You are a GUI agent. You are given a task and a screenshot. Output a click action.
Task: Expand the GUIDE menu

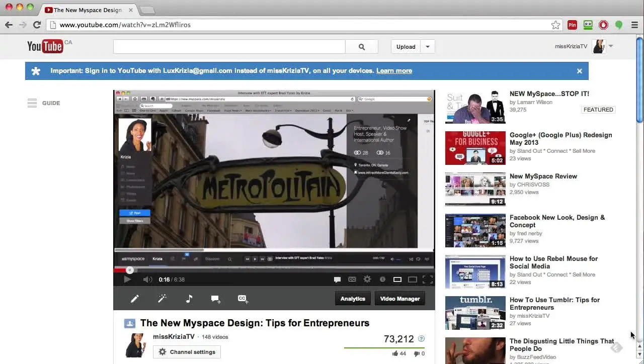pyautogui.click(x=44, y=103)
